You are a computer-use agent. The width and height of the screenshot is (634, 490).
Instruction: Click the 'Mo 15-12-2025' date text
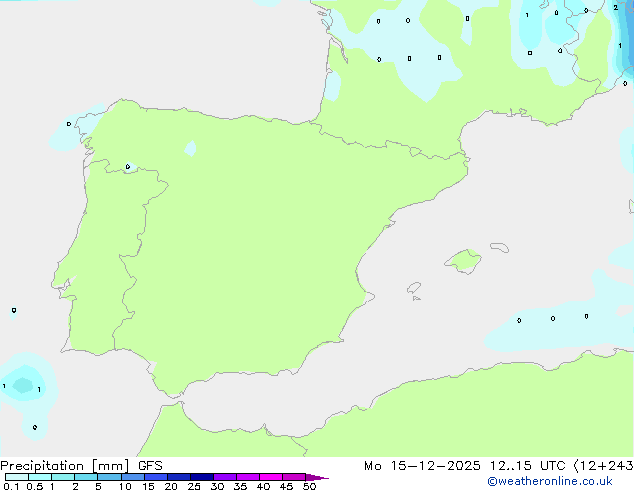point(422,466)
